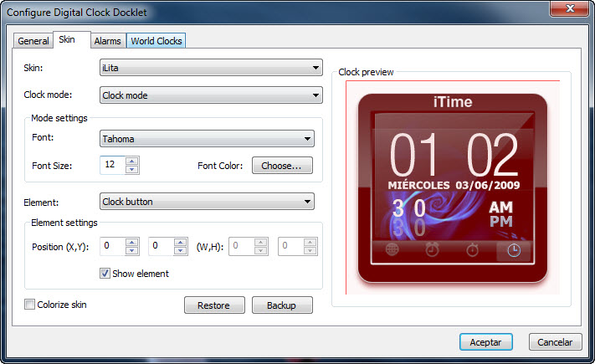
Task: Expand the Element dropdown showing Clock button
Action: click(x=207, y=202)
